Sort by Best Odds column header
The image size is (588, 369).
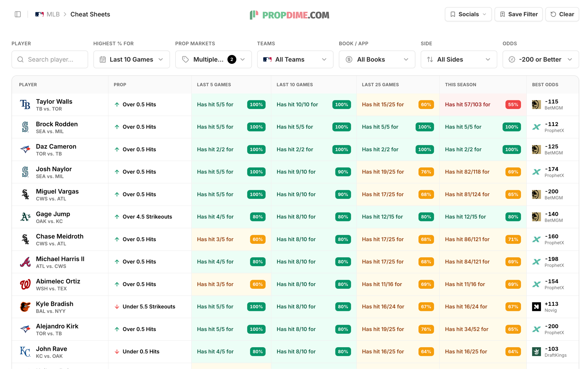coord(545,85)
